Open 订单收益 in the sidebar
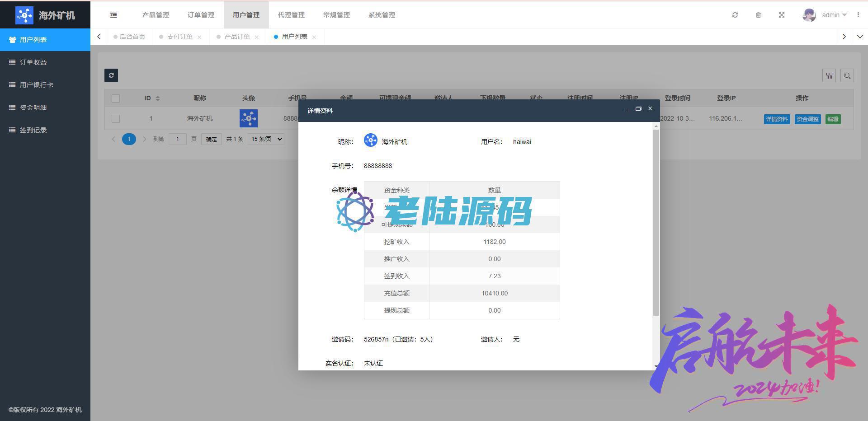The height and width of the screenshot is (421, 868). pos(45,62)
